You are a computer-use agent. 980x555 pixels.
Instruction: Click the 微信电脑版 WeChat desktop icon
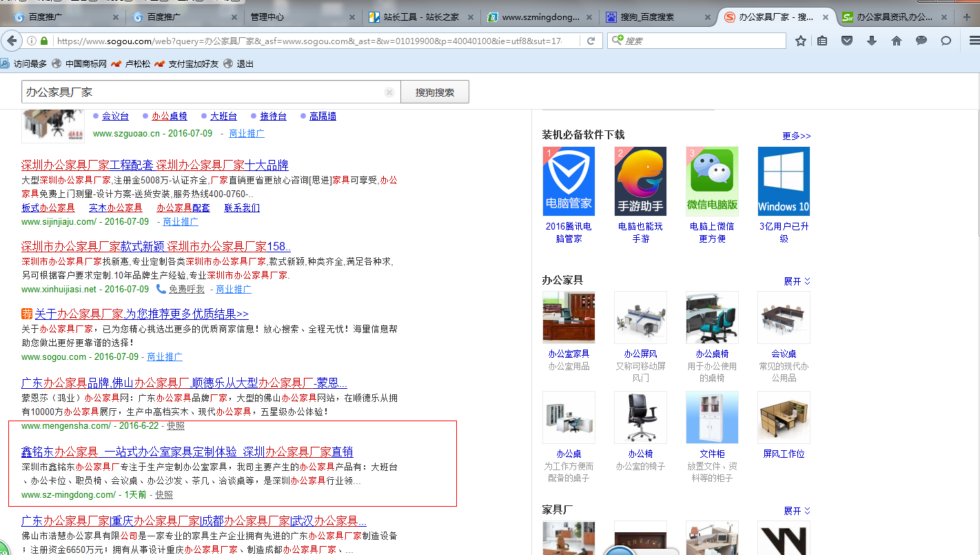pyautogui.click(x=711, y=181)
